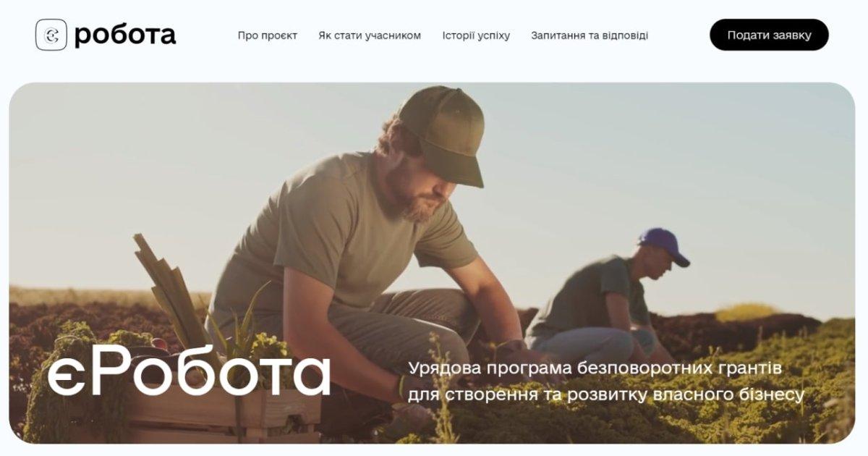The image size is (868, 456).
Task: Click the Подати заявку button
Action: (x=769, y=35)
